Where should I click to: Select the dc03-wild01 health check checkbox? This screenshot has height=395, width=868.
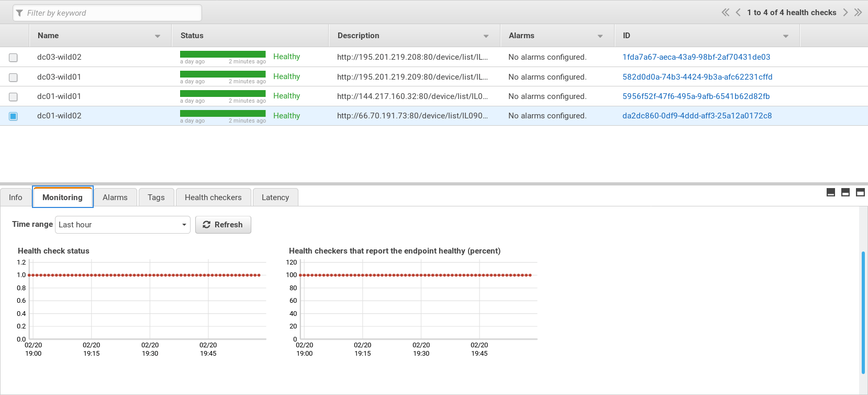[x=13, y=78]
